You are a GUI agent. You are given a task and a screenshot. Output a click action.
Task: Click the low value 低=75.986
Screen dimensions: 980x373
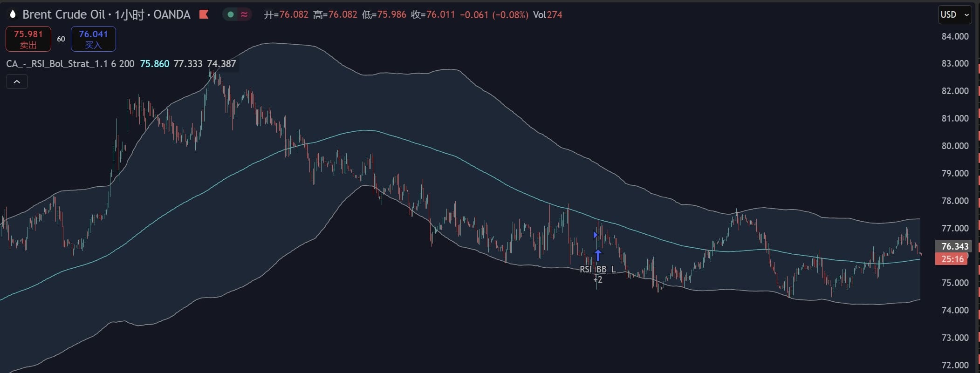point(384,15)
